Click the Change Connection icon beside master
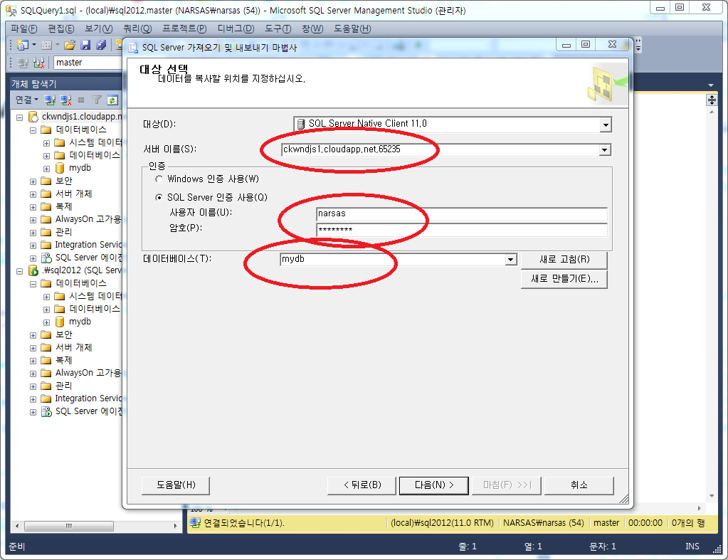This screenshot has width=728, height=560. click(39, 63)
